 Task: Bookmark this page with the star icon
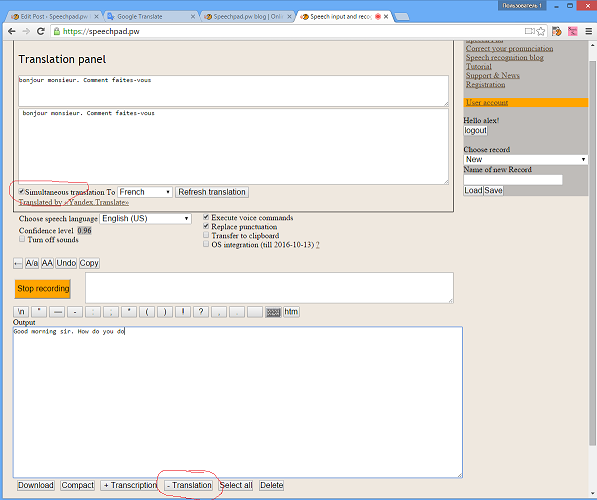541,32
